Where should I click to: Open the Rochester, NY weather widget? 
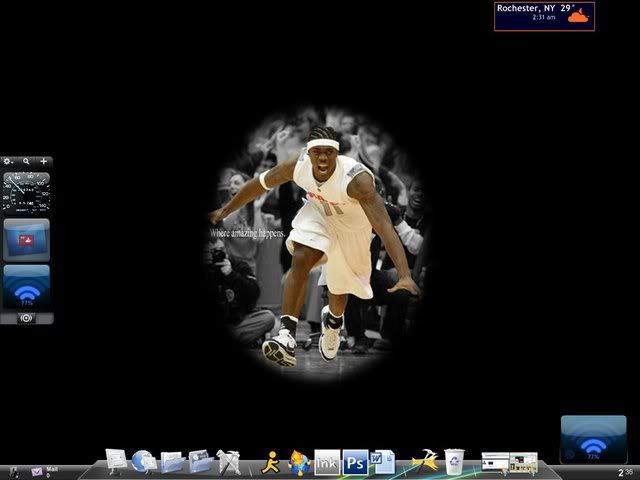[544, 16]
